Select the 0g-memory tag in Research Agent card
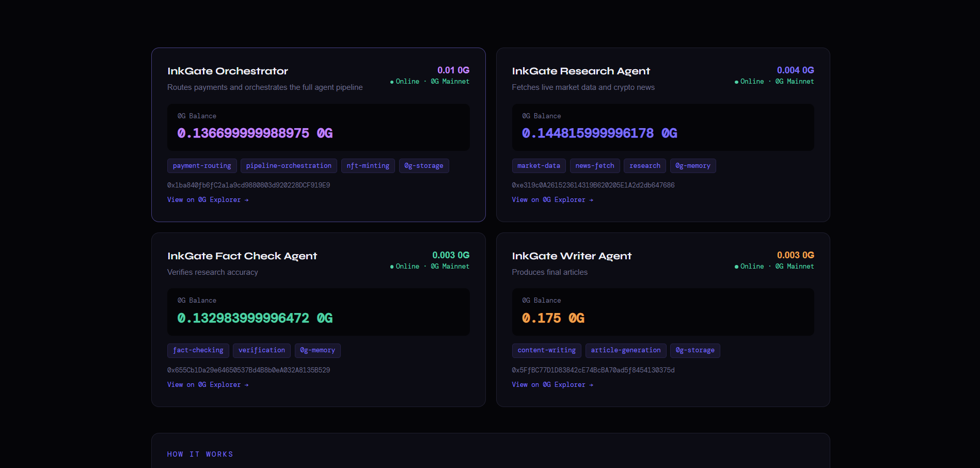 coord(693,166)
